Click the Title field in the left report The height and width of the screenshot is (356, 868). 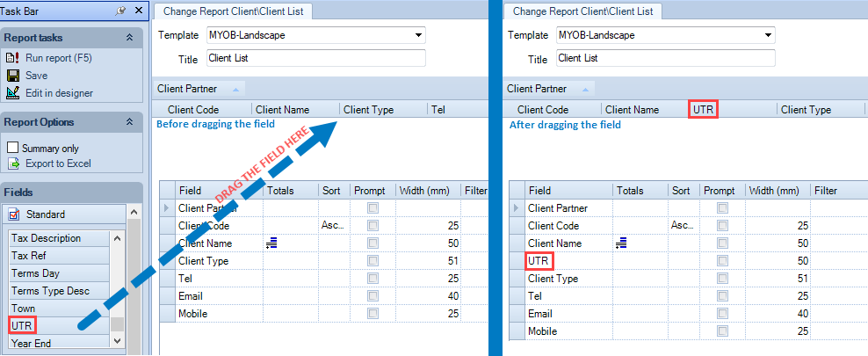(x=316, y=58)
